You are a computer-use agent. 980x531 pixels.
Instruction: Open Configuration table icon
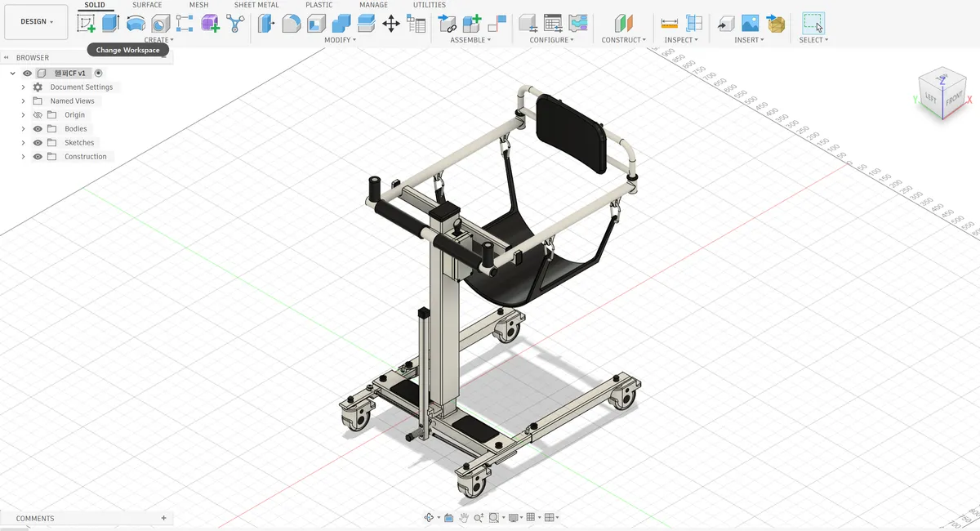coord(553,24)
